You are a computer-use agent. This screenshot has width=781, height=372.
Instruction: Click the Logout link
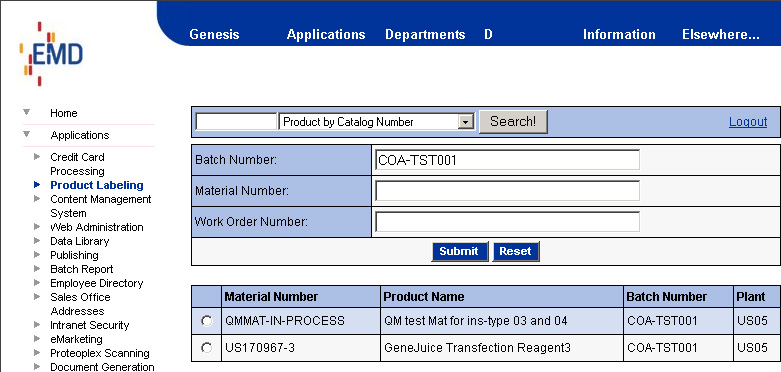point(748,122)
